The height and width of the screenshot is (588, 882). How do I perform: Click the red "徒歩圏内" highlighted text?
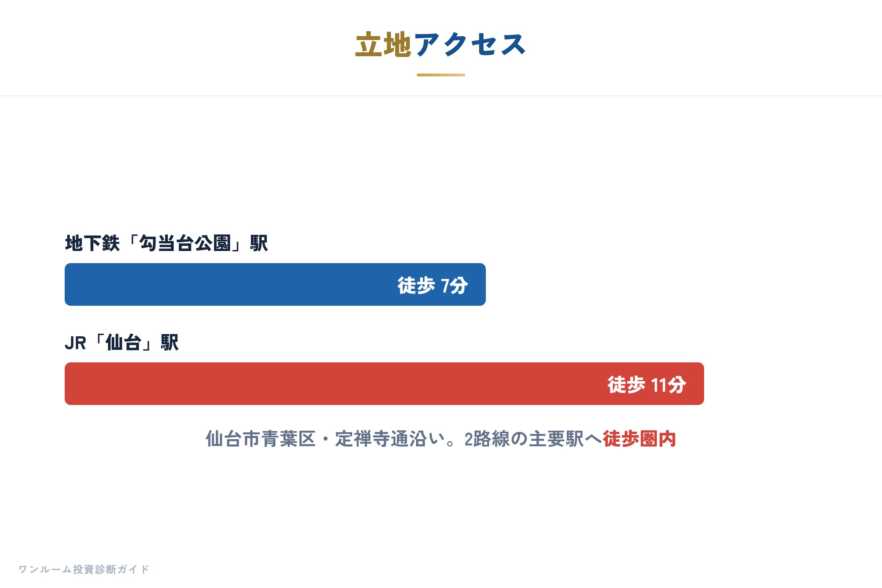pos(639,439)
